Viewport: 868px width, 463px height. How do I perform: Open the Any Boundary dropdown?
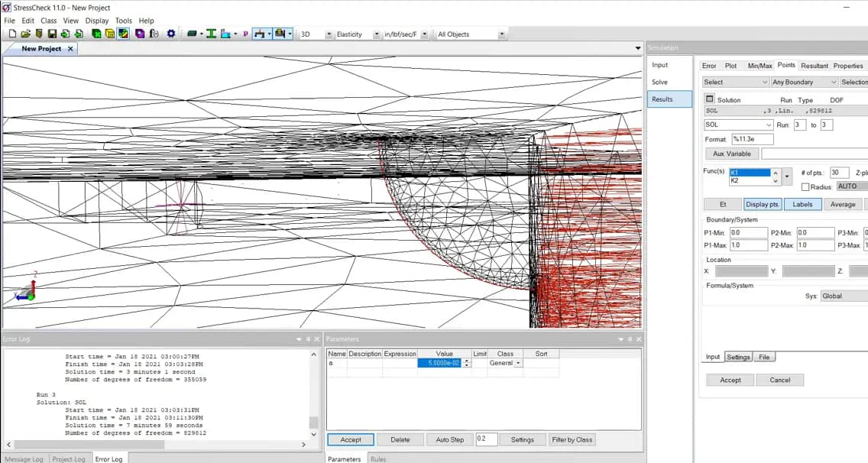click(802, 82)
